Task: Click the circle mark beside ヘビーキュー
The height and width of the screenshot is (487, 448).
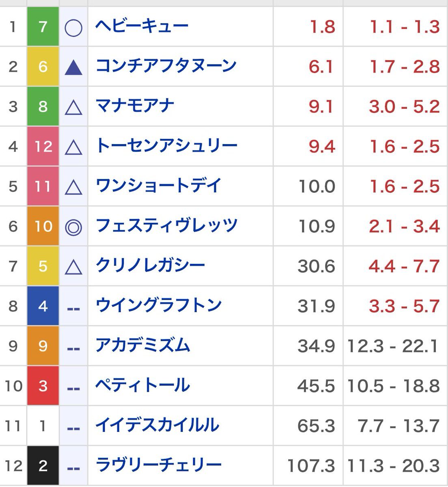Action: pos(73,28)
